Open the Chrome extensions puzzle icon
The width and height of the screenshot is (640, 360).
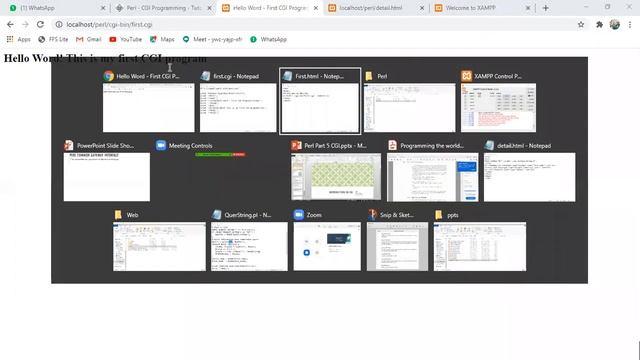pos(599,24)
